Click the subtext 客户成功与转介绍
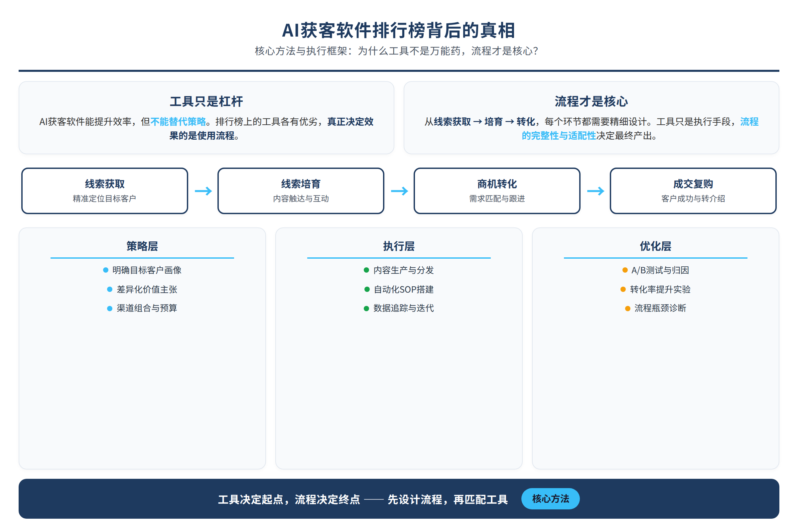Viewport: 798px width, 532px height. coord(693,199)
